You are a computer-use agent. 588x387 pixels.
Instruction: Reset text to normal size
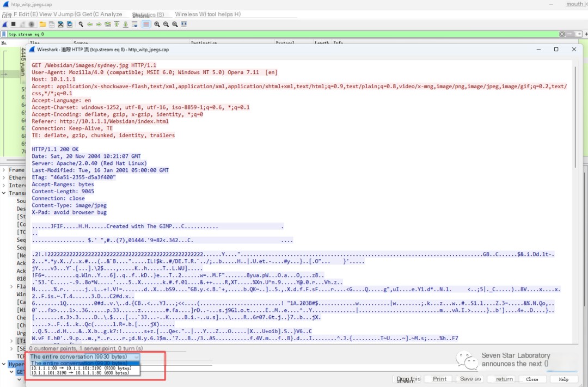175,24
